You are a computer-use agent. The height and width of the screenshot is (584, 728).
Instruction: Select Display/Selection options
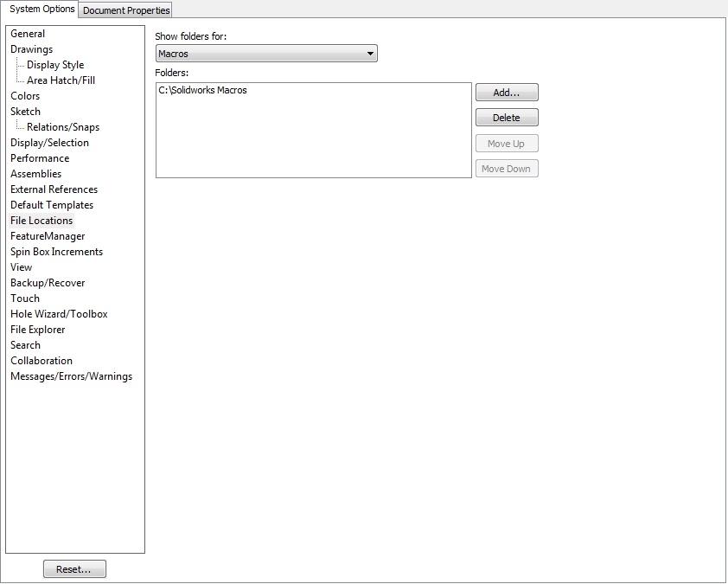(49, 143)
